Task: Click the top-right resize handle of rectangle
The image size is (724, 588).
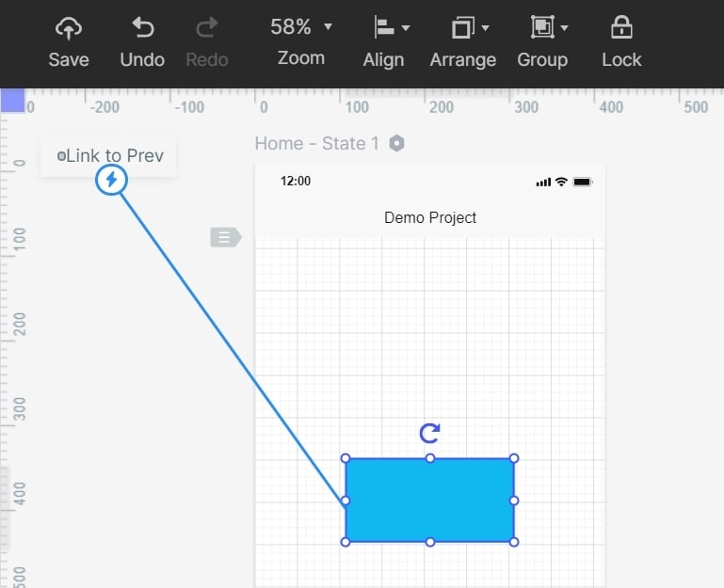Action: [514, 458]
